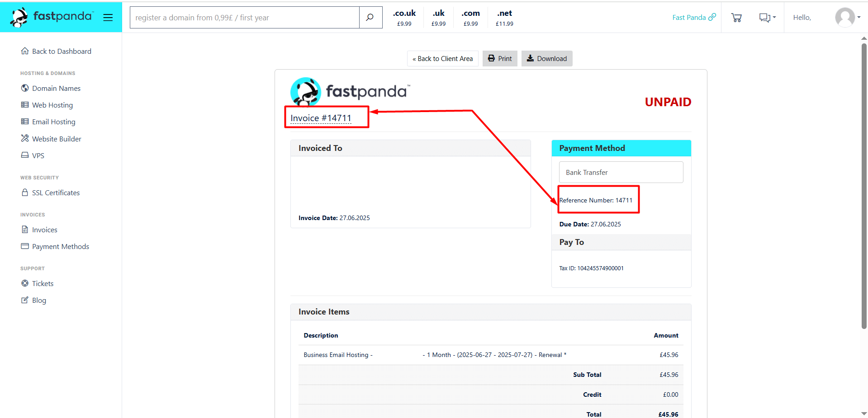Screen dimensions: 868x418
Task: Select the .com £9.99 domain price
Action: [x=470, y=18]
